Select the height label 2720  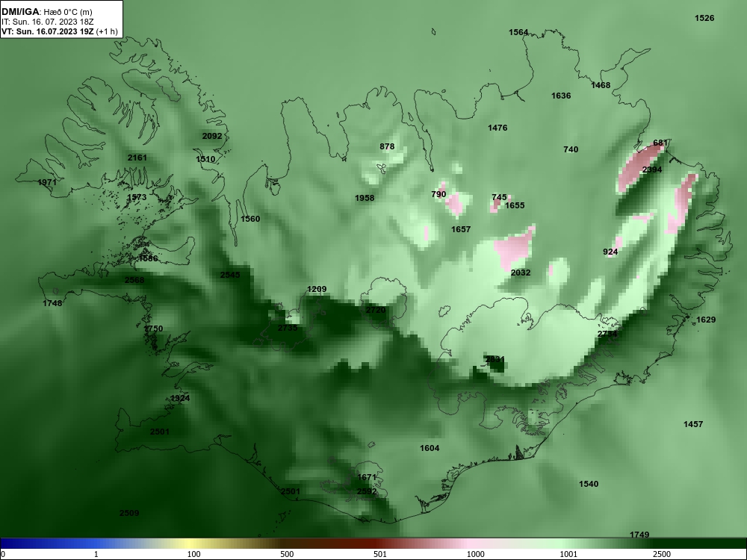pyautogui.click(x=376, y=310)
